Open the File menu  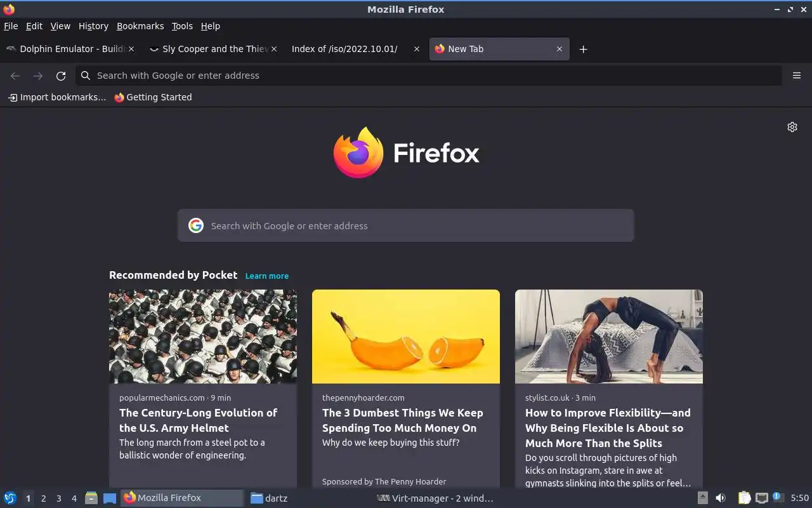(11, 26)
